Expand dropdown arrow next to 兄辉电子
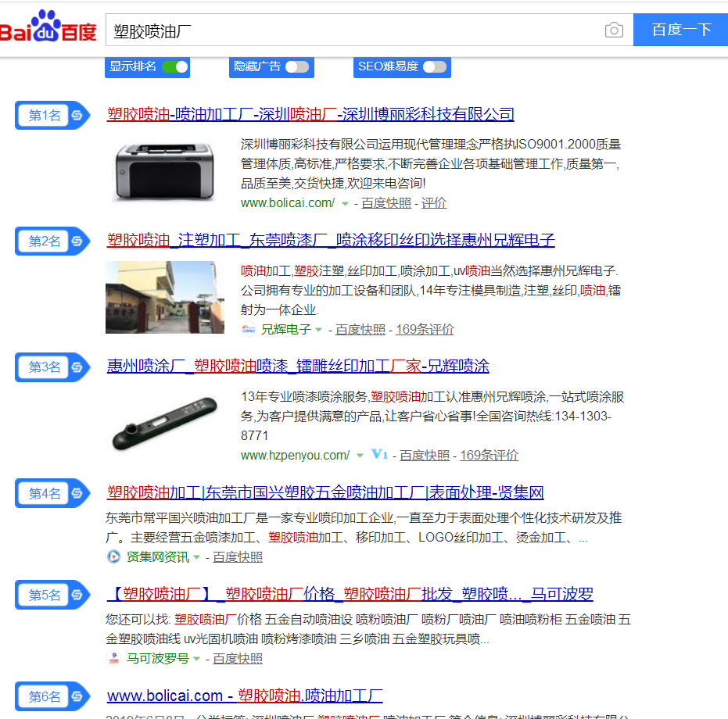 tap(318, 330)
